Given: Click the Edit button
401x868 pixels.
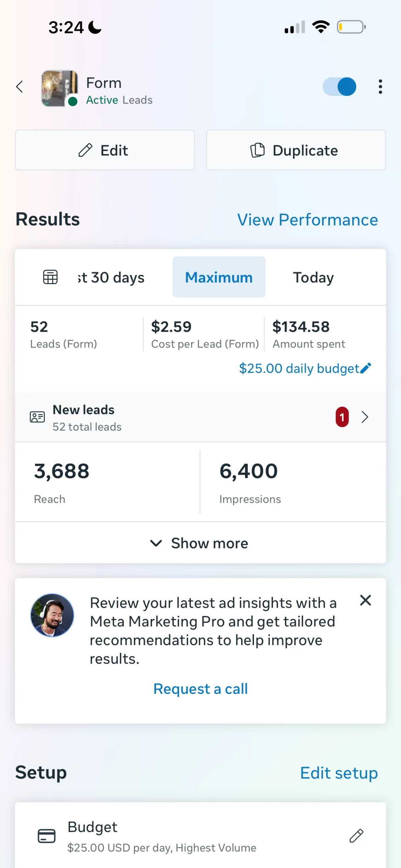Looking at the screenshot, I should click(x=105, y=150).
